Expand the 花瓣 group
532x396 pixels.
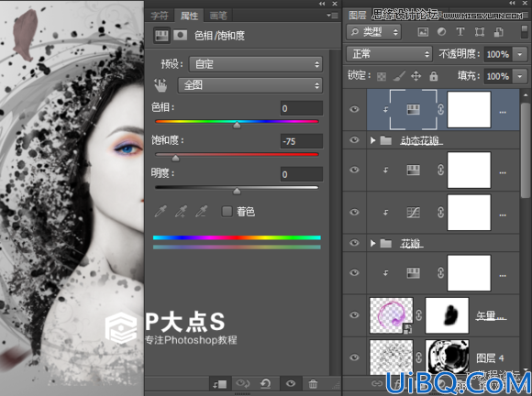pyautogui.click(x=372, y=243)
